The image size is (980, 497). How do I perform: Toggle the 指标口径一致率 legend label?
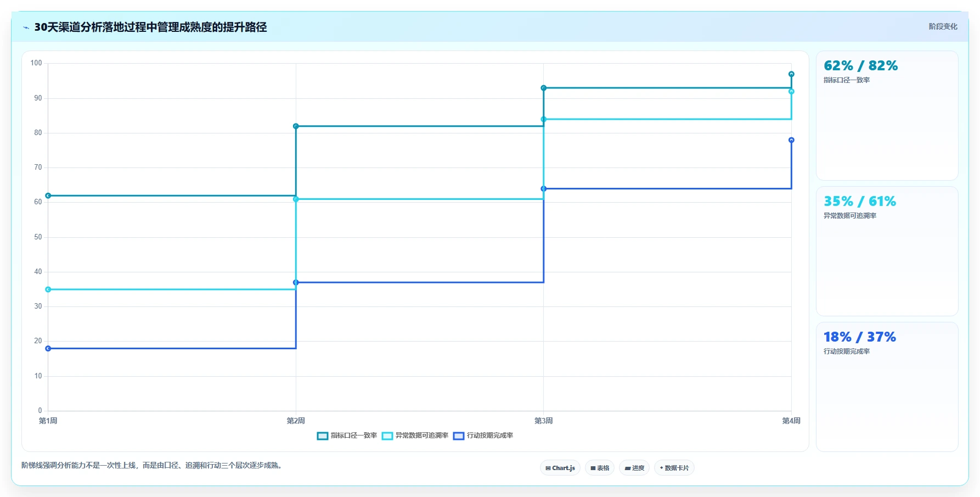pos(354,435)
